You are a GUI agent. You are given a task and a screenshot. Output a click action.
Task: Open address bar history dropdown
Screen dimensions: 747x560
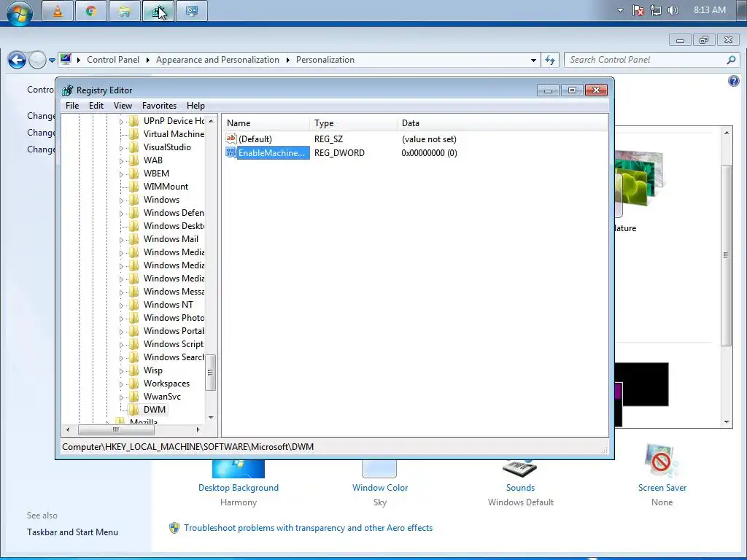pyautogui.click(x=533, y=60)
